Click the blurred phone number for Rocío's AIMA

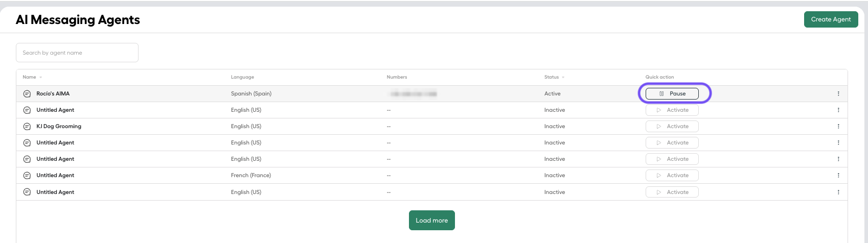413,94
